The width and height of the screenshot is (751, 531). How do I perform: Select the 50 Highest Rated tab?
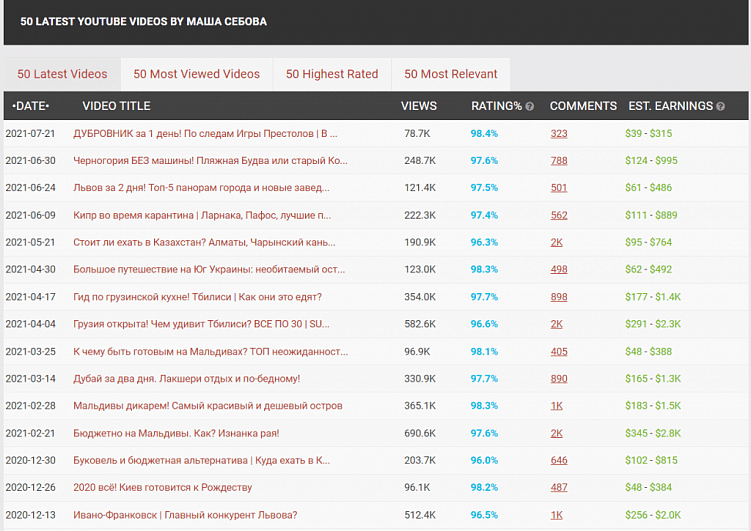(332, 74)
